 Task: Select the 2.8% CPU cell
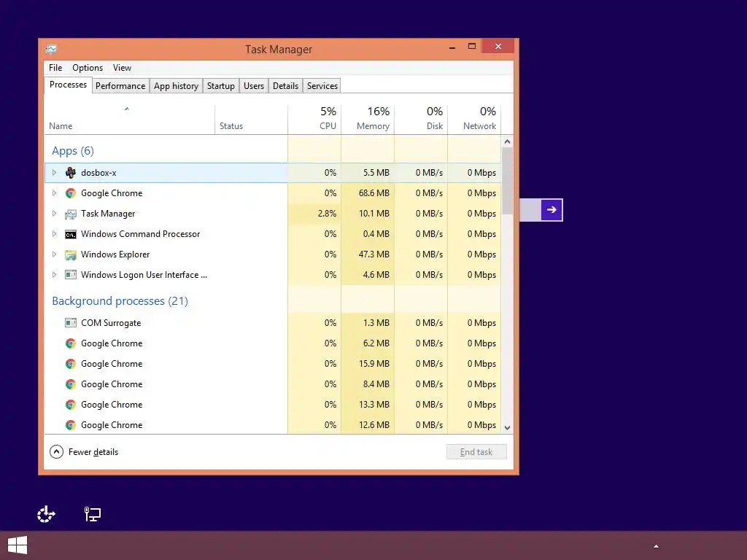314,214
